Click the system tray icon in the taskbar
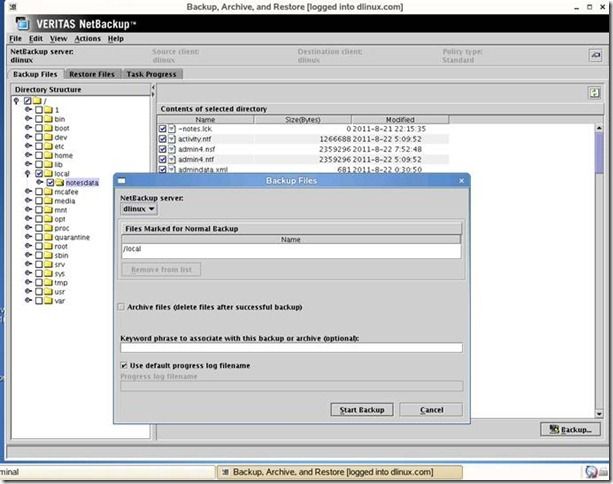613x484 pixels. [591, 472]
